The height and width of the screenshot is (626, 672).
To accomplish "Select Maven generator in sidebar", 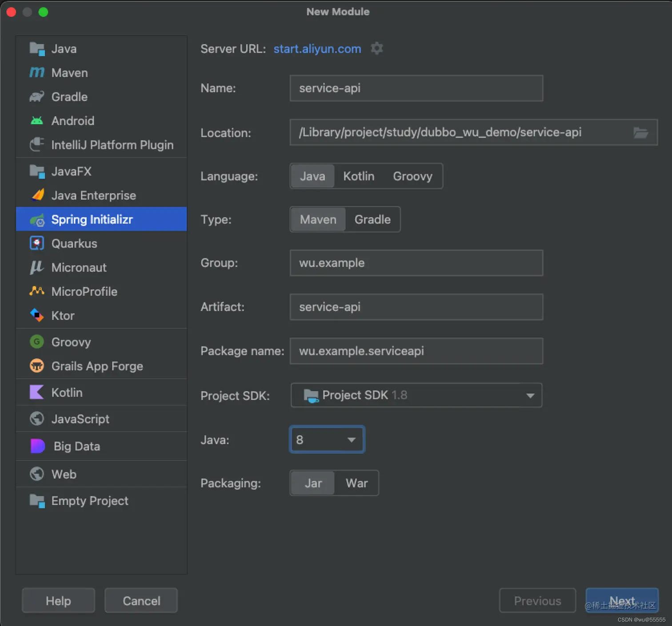I will pyautogui.click(x=101, y=72).
